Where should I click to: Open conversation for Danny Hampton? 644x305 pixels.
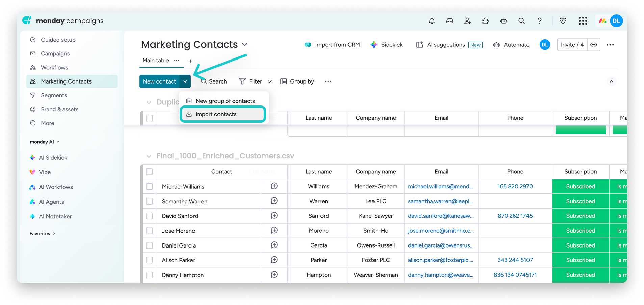point(274,275)
